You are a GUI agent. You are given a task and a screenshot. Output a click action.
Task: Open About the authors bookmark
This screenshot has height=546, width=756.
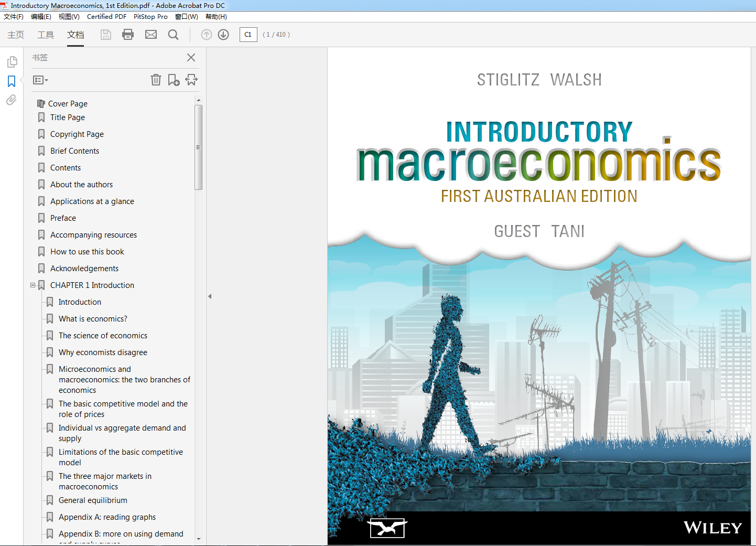81,185
